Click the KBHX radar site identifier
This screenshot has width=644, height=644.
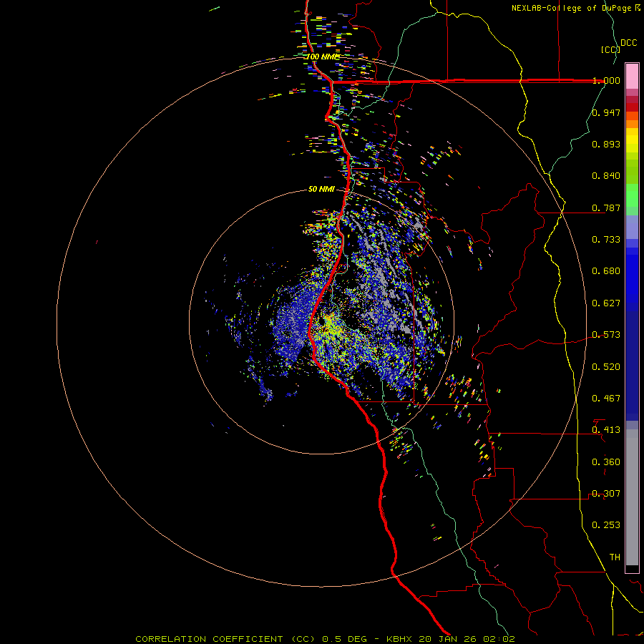pos(399,639)
